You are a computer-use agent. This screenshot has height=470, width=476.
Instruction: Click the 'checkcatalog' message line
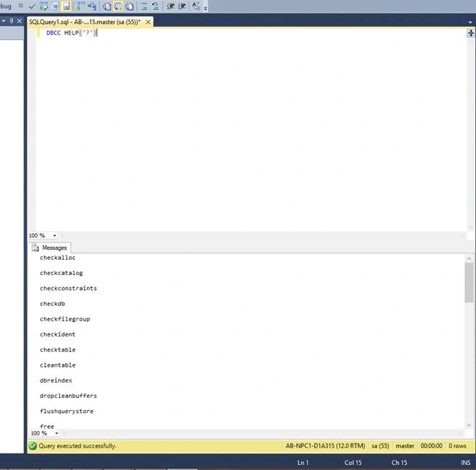(61, 273)
